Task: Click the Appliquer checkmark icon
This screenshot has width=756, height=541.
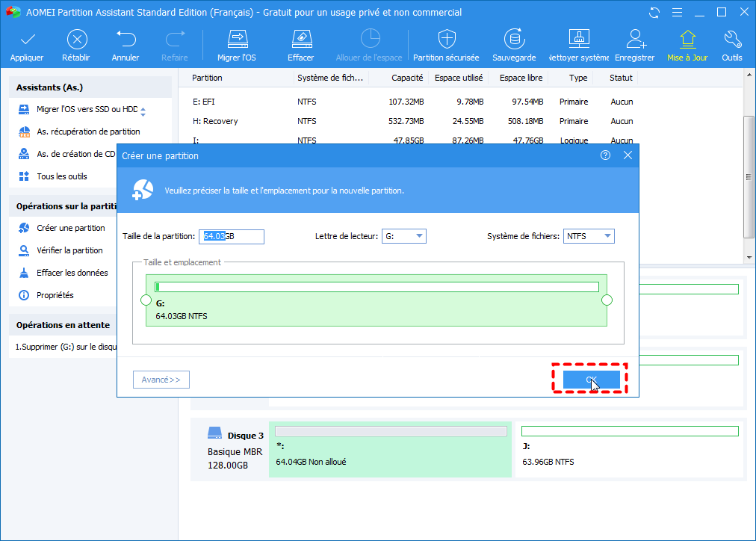Action: (x=27, y=40)
